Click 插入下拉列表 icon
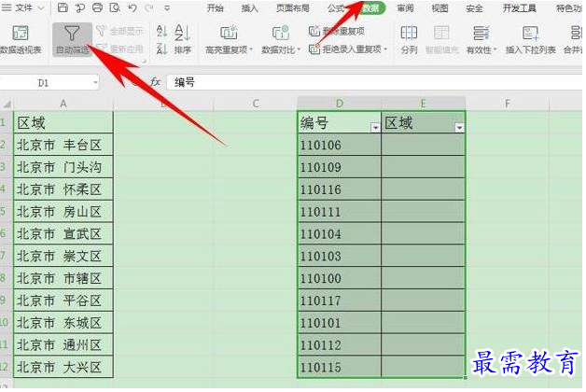 (x=530, y=39)
